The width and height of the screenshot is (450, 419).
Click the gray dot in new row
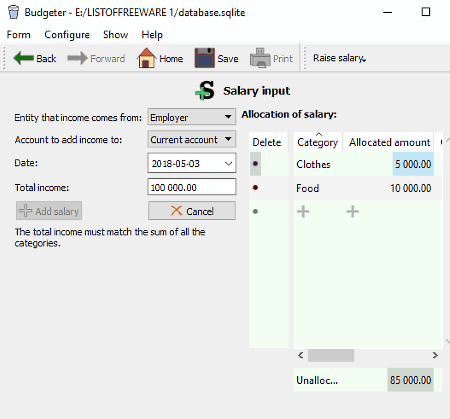pyautogui.click(x=255, y=211)
